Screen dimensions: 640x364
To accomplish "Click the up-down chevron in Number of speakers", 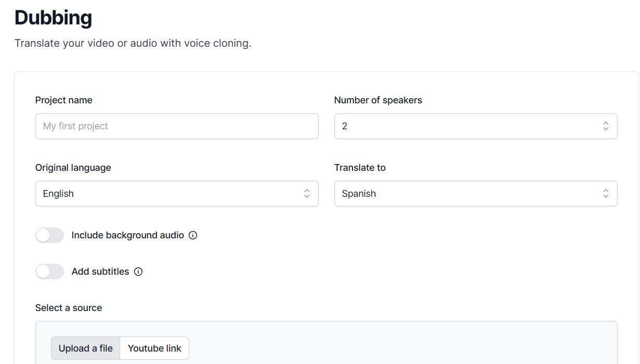I will 606,126.
